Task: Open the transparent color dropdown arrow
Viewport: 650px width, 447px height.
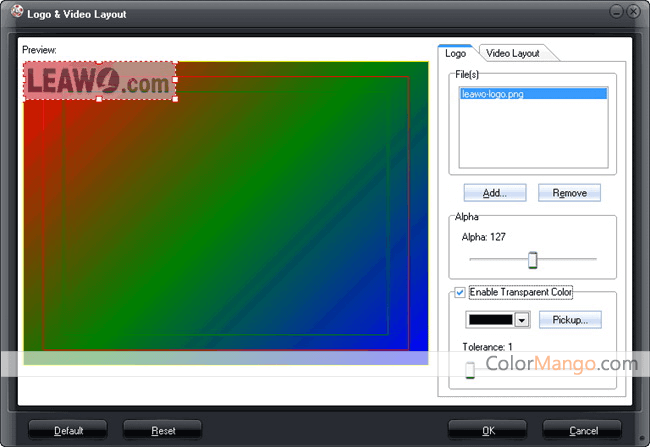Action: [x=521, y=320]
